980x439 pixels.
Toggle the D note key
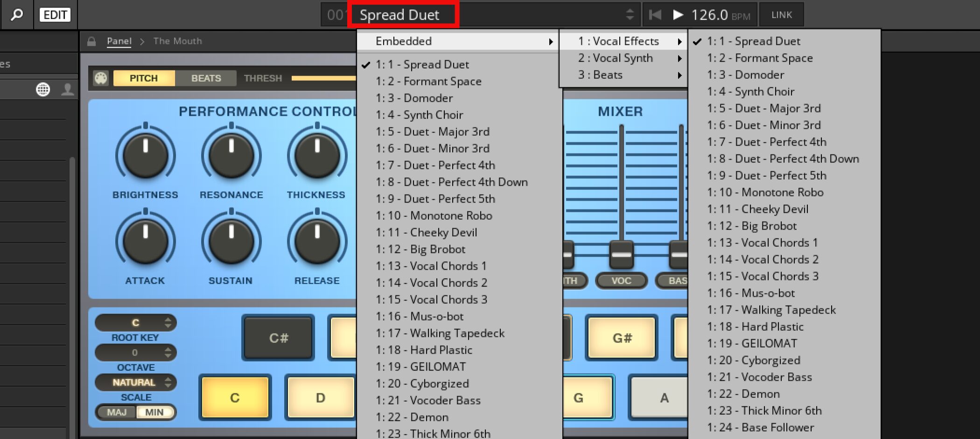click(321, 397)
